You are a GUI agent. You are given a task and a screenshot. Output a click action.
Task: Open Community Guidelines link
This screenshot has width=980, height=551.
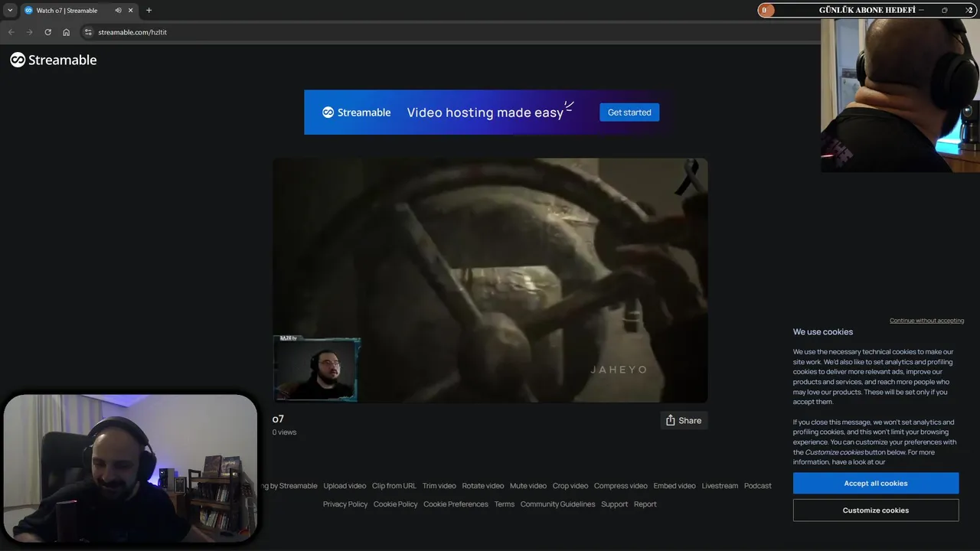[x=557, y=504]
